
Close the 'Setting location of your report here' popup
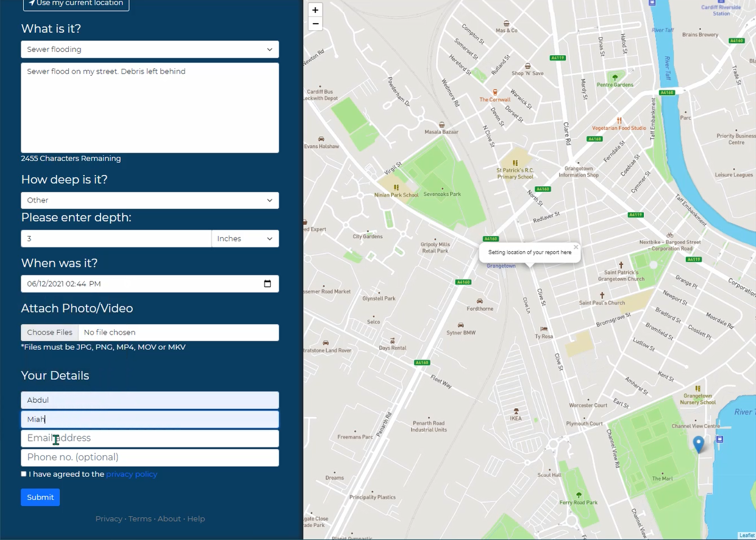pyautogui.click(x=576, y=247)
